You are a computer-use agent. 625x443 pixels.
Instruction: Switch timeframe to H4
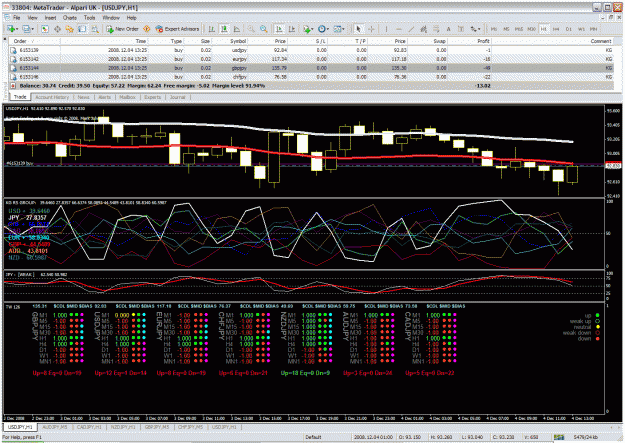coord(556,29)
